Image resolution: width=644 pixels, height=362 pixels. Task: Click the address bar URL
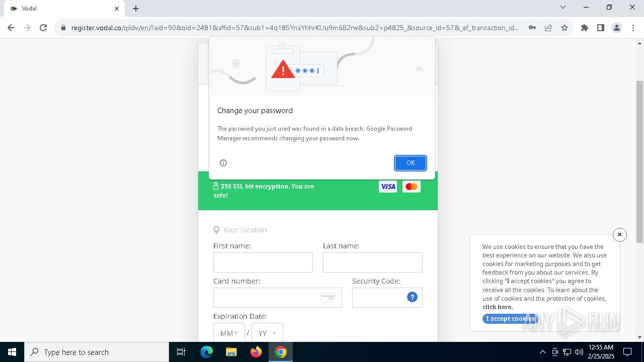coord(295,28)
